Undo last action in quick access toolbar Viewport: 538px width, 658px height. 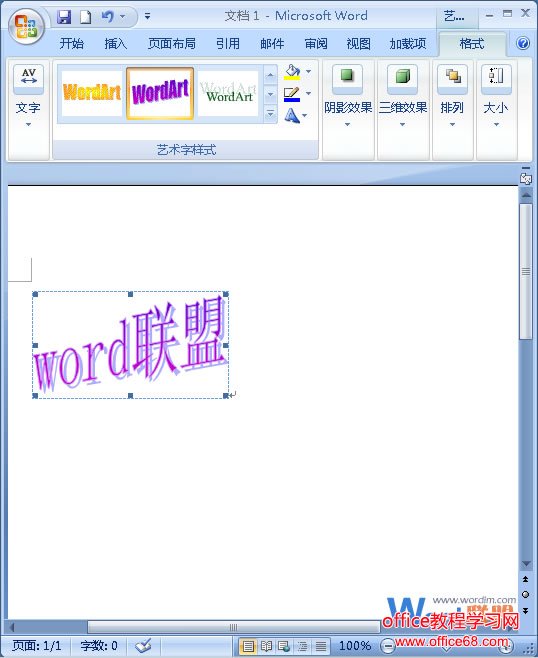[108, 17]
